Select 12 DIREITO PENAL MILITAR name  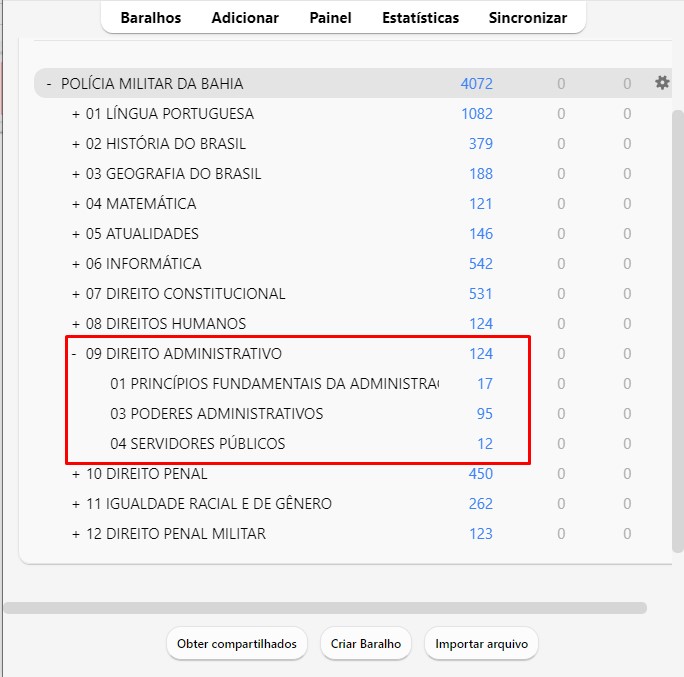(176, 534)
